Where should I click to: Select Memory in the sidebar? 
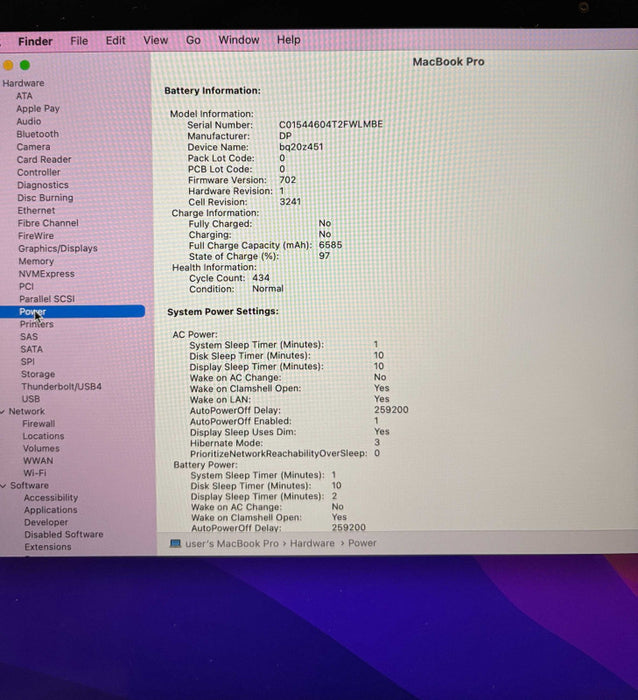click(x=36, y=261)
